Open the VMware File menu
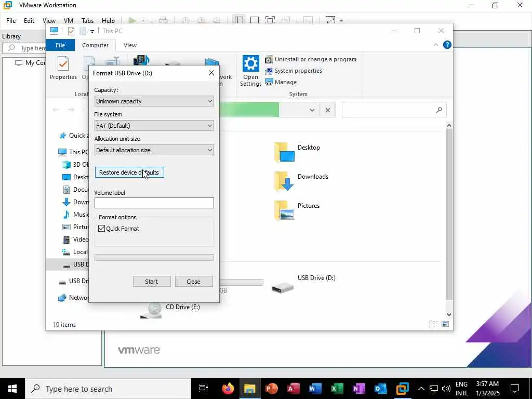Screen dimensions: 532x399 [x=11, y=21]
